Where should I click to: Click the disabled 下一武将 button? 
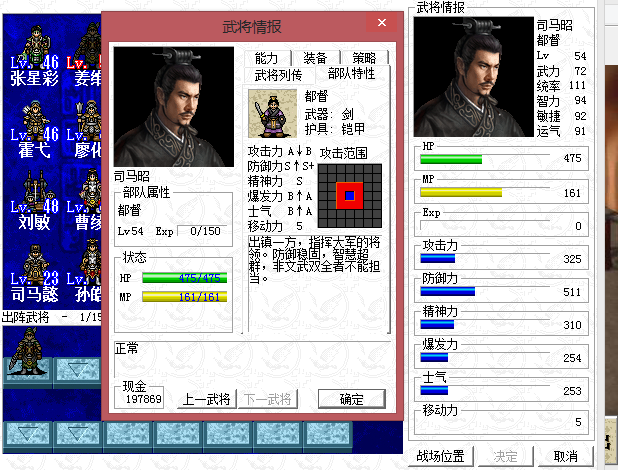(268, 399)
